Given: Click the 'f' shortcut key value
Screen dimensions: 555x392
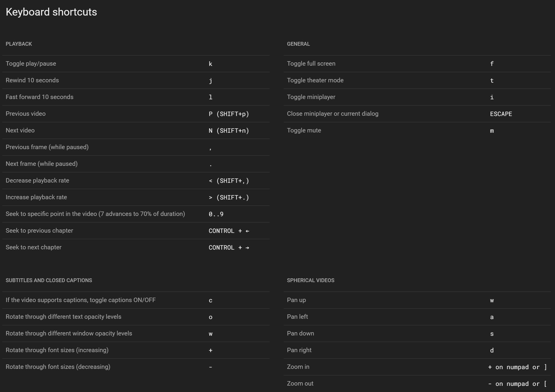Looking at the screenshot, I should click(492, 64).
